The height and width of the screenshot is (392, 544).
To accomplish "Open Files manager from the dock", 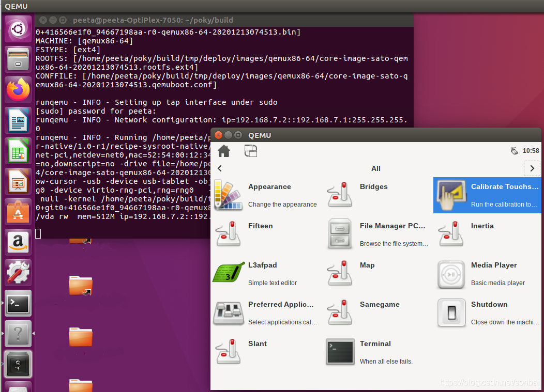I will [18, 59].
